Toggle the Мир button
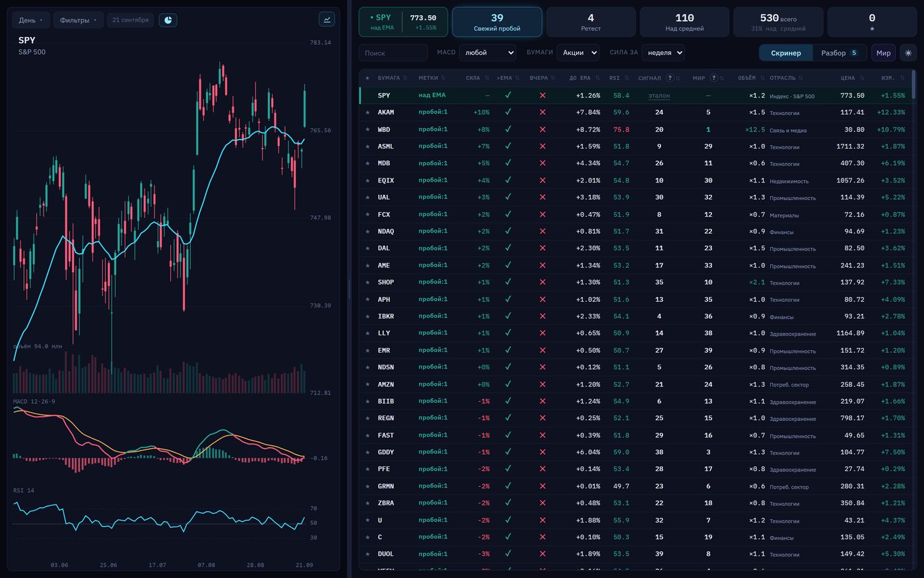 click(883, 53)
